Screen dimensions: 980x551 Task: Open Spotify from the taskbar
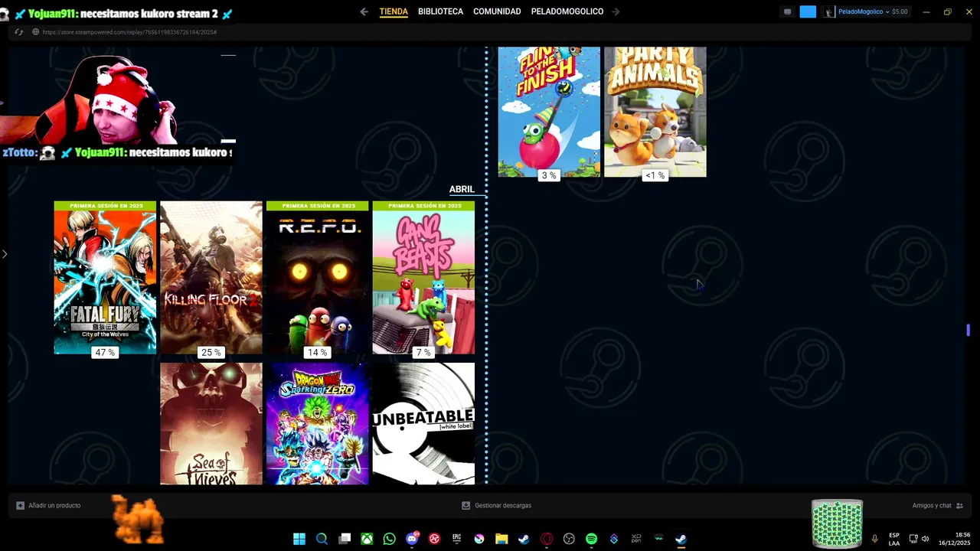point(591,539)
